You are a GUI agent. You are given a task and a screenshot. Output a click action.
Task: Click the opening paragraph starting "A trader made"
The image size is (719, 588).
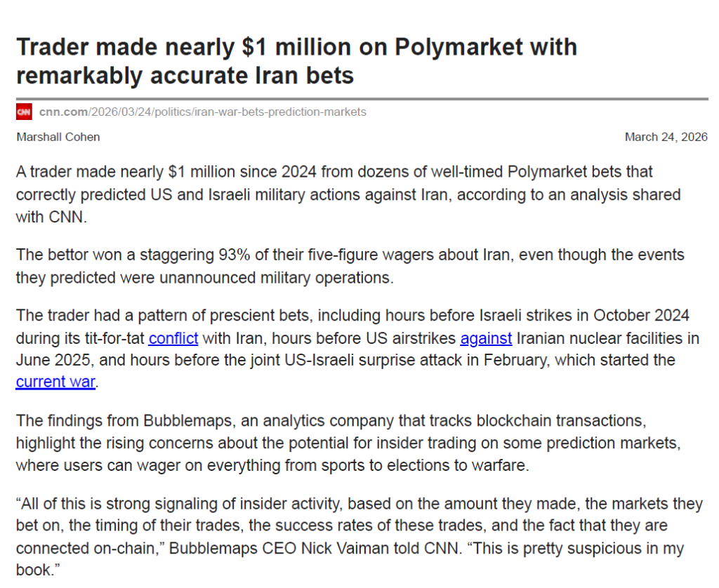348,194
